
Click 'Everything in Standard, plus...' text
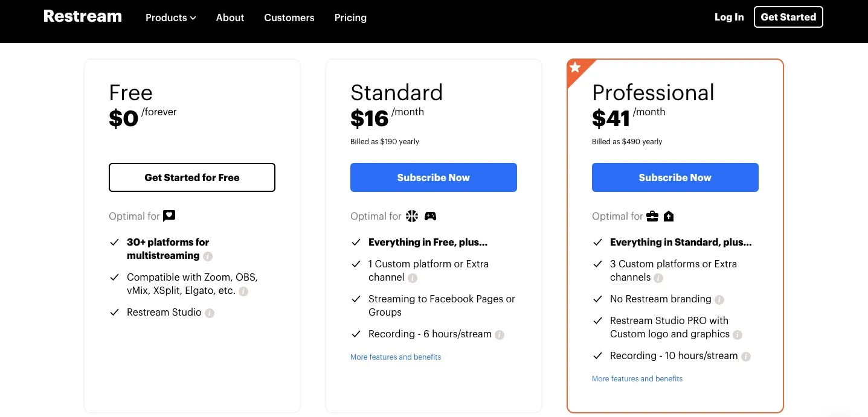tap(681, 242)
